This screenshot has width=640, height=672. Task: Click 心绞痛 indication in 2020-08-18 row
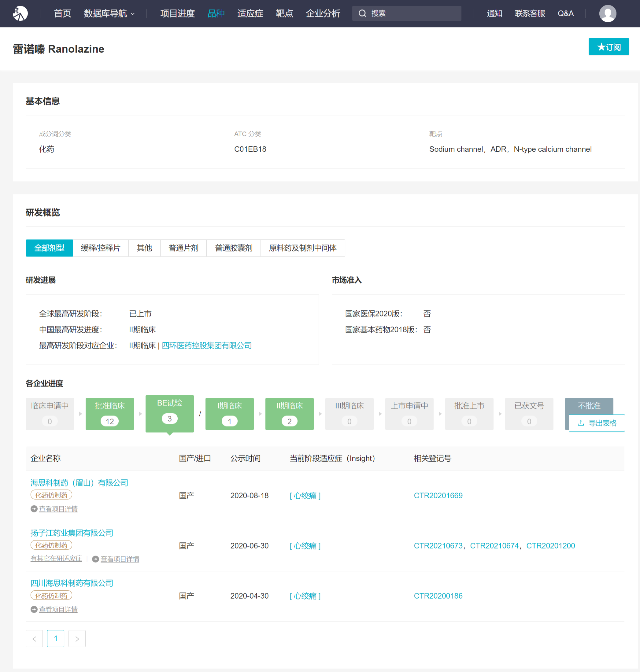tap(305, 495)
